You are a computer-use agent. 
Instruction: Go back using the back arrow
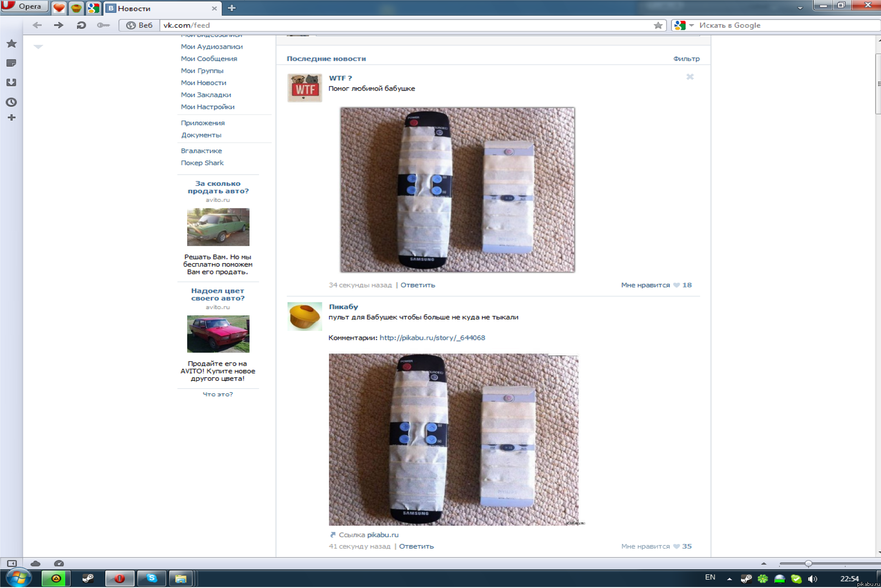click(37, 25)
